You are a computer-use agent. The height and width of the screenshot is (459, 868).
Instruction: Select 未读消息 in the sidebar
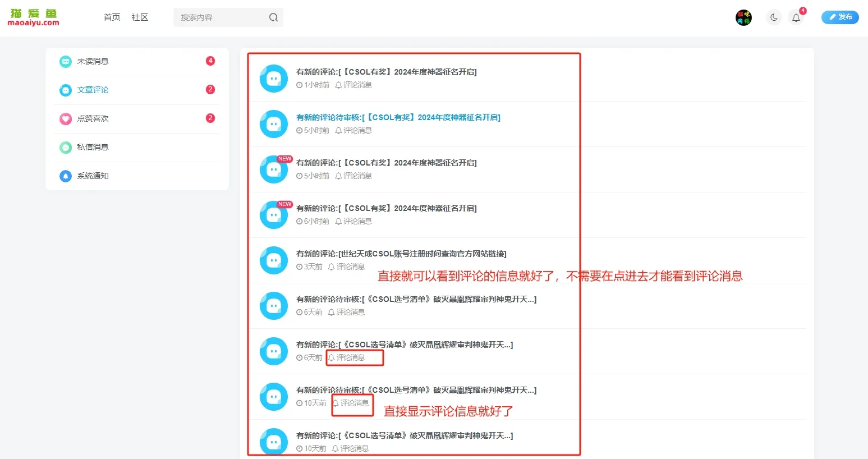pos(137,61)
